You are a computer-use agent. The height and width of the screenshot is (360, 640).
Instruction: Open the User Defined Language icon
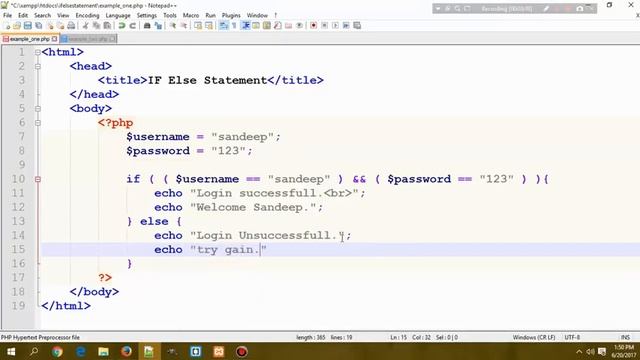[256, 26]
